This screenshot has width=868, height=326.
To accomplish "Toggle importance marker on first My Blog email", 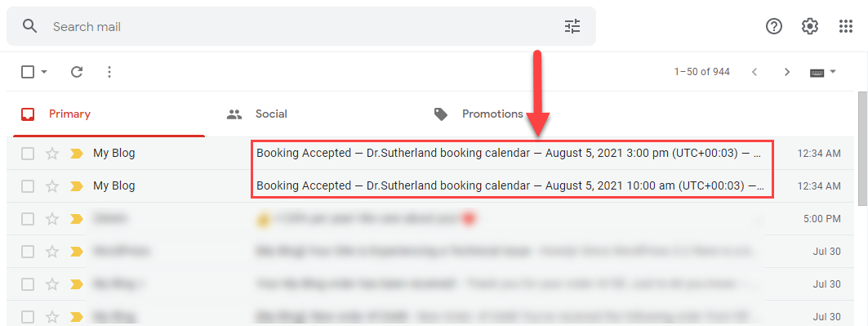I will click(x=77, y=154).
